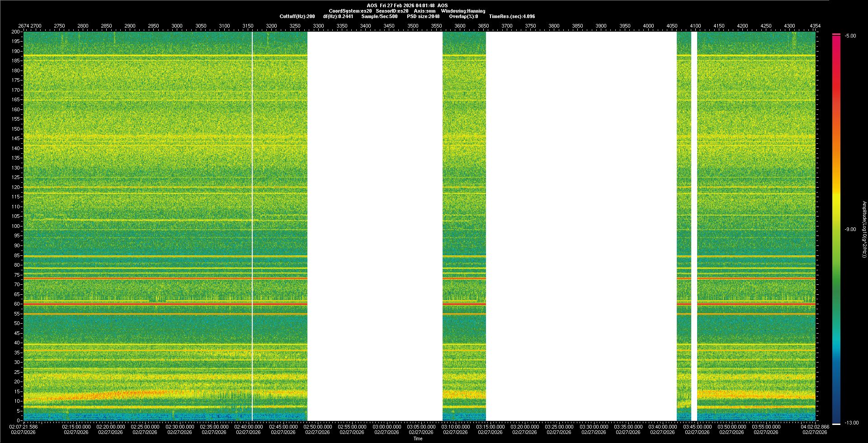Screen dimensions: 868x443
Task: Click the Cutoff(Hz):200 header parameter
Action: click(x=297, y=16)
